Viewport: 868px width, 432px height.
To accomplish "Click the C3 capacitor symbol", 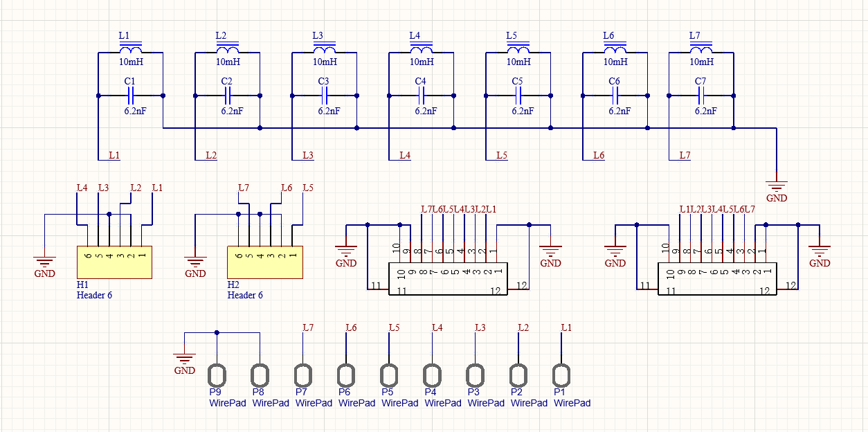I will [325, 96].
